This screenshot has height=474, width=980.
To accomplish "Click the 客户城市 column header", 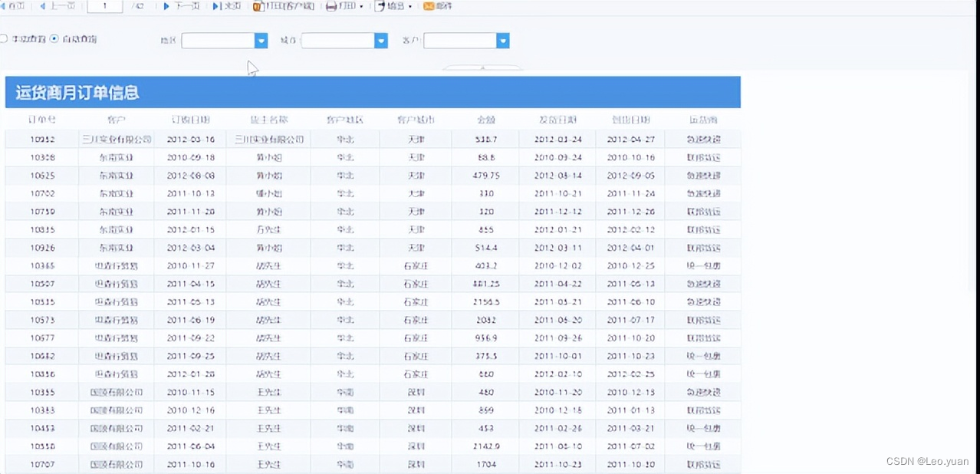I will click(416, 120).
